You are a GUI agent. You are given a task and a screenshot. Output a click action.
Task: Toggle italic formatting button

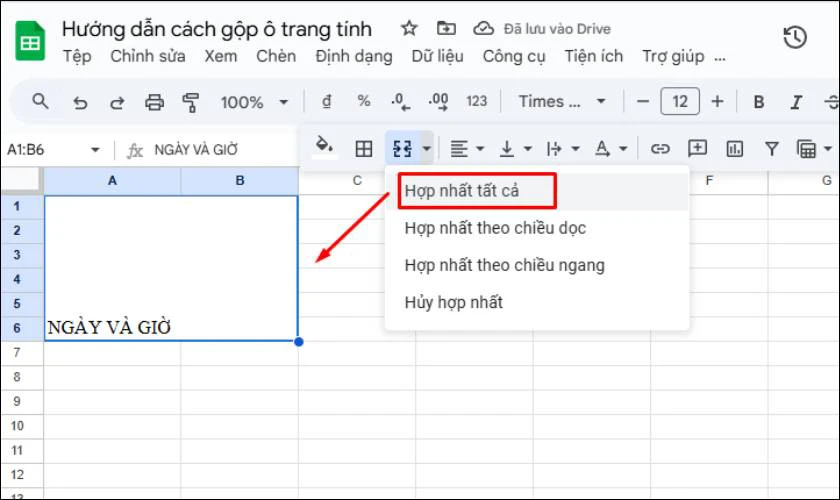click(796, 102)
